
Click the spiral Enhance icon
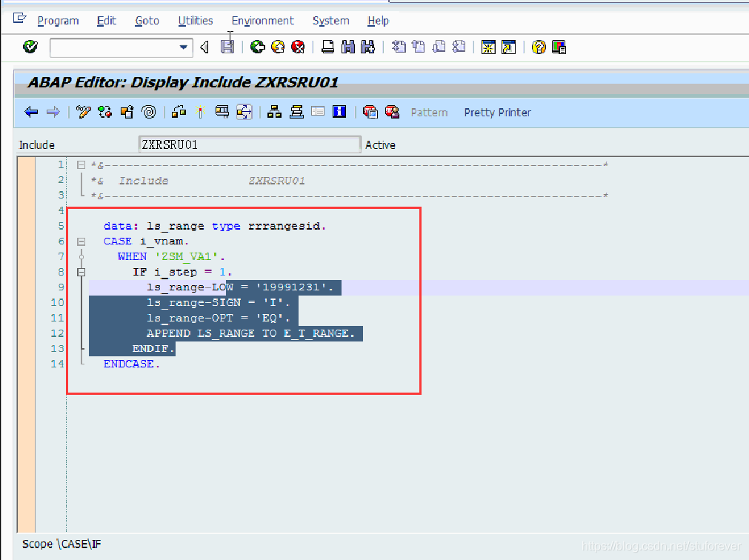tap(149, 112)
